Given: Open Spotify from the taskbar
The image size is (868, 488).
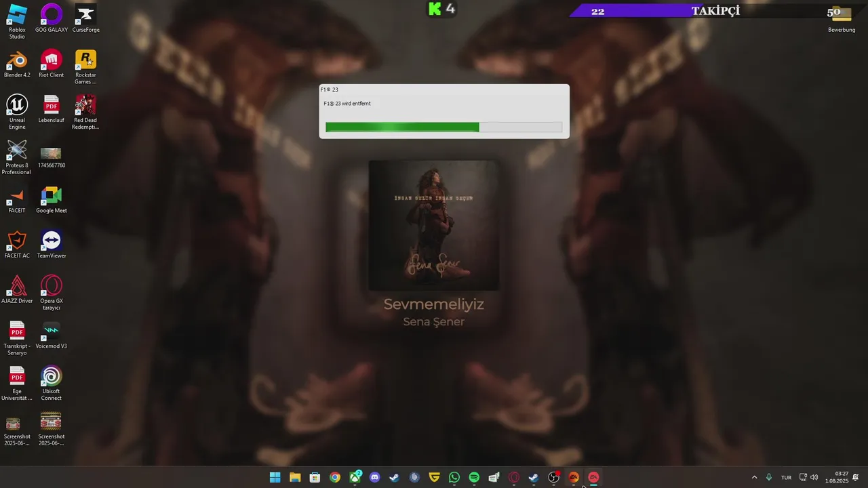Looking at the screenshot, I should click(x=474, y=477).
